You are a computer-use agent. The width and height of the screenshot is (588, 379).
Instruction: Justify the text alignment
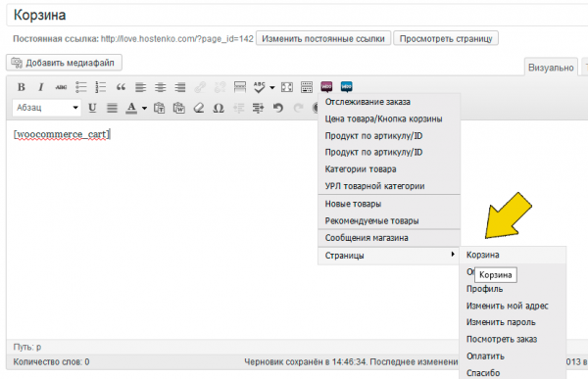click(112, 108)
